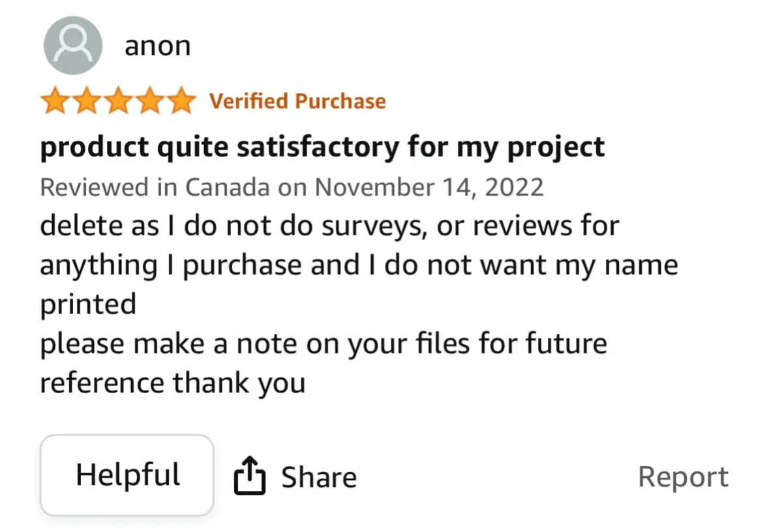The image size is (769, 532).
Task: Open the review title 'product quite satisfactory'
Action: [x=322, y=147]
